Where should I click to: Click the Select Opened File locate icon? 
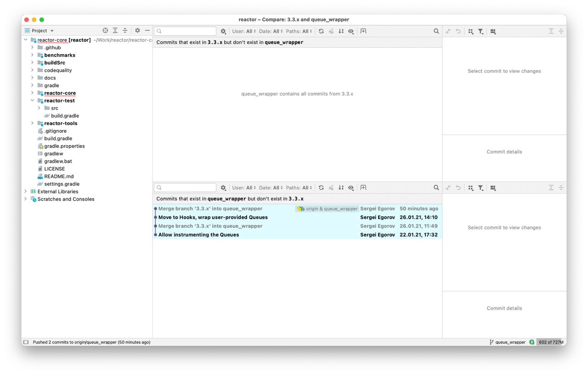pyautogui.click(x=105, y=31)
